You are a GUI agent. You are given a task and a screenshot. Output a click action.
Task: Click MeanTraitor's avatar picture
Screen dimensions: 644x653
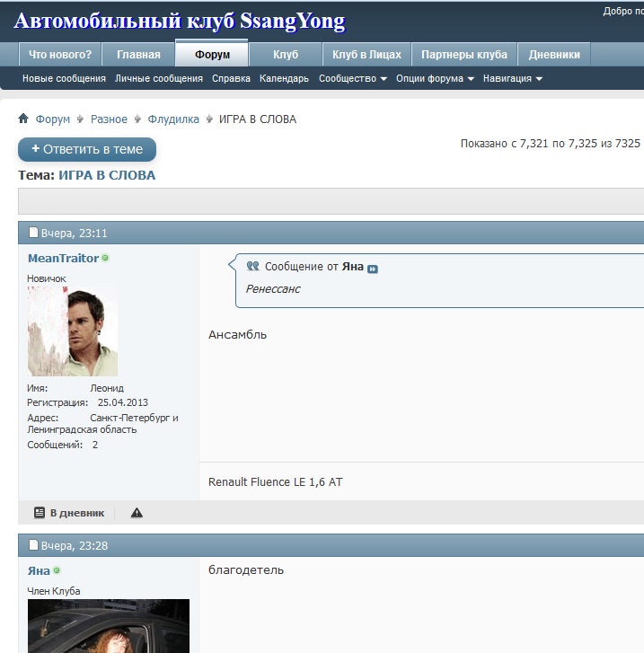(x=73, y=331)
